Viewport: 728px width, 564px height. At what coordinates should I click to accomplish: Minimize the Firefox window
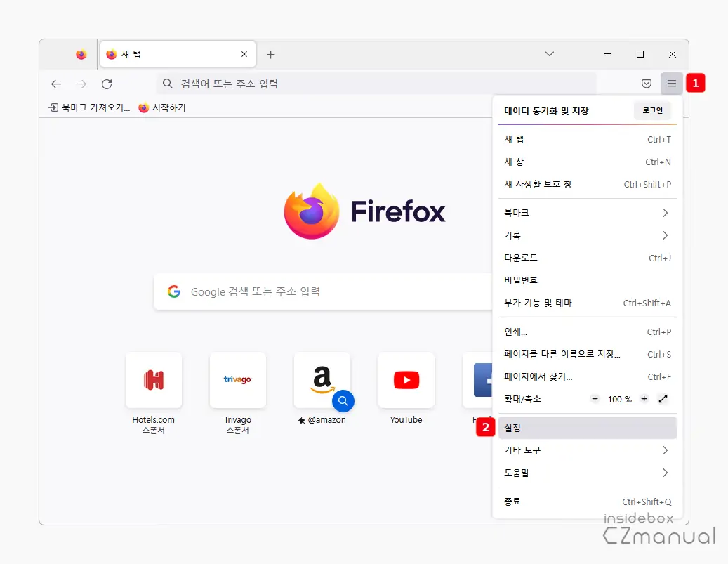(x=608, y=54)
